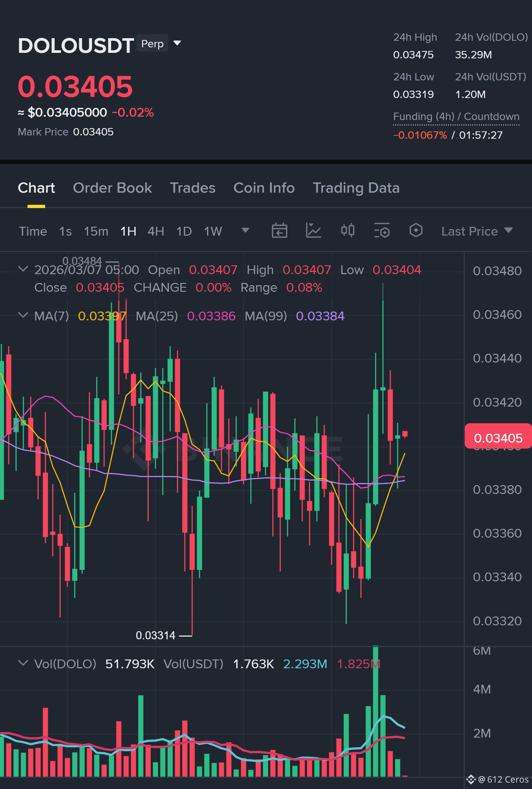Select the 1D interval
The image size is (532, 789).
[184, 231]
